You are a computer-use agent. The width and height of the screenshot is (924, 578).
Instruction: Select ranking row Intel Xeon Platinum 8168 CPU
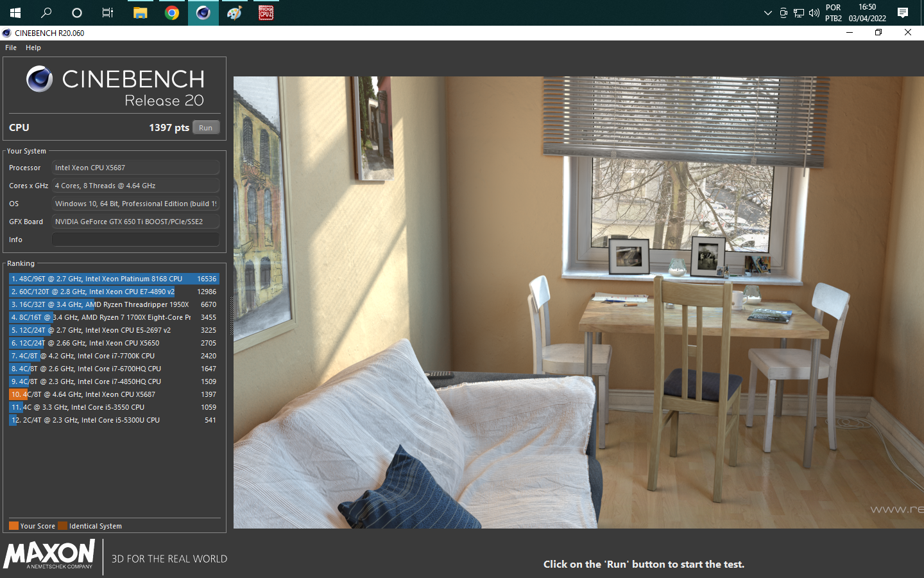[114, 279]
